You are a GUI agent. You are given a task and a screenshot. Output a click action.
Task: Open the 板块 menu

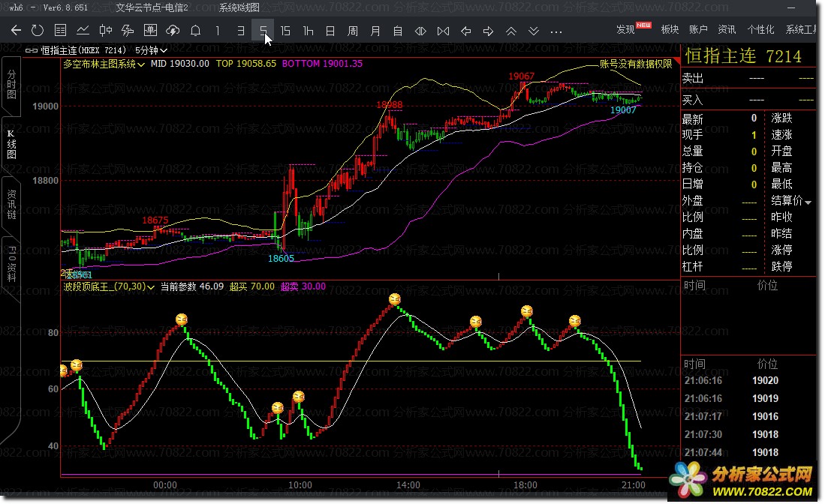[x=670, y=29]
